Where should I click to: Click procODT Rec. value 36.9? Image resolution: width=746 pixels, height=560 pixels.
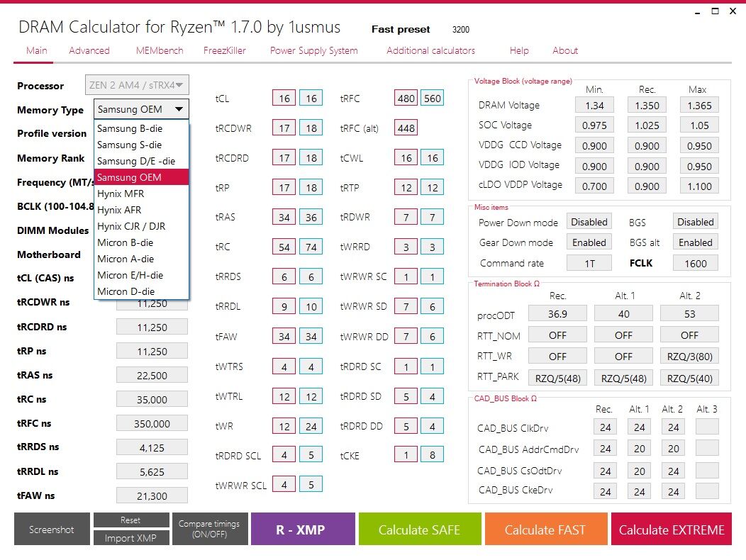[557, 314]
